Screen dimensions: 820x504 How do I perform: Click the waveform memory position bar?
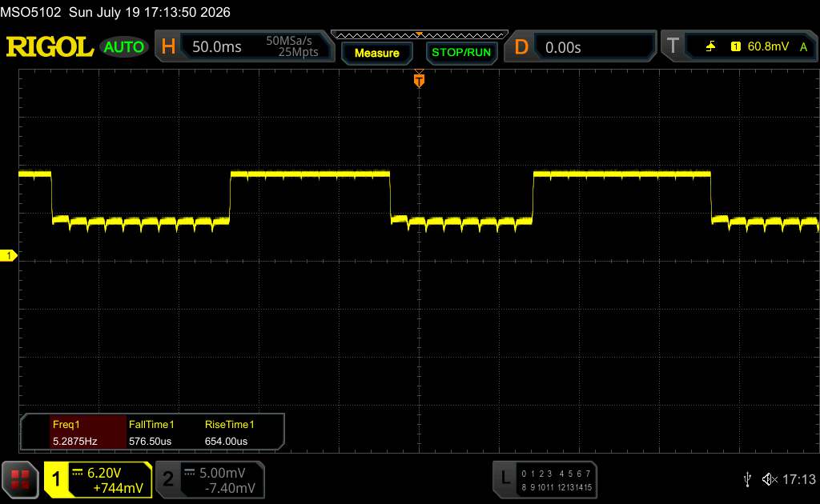pos(420,35)
